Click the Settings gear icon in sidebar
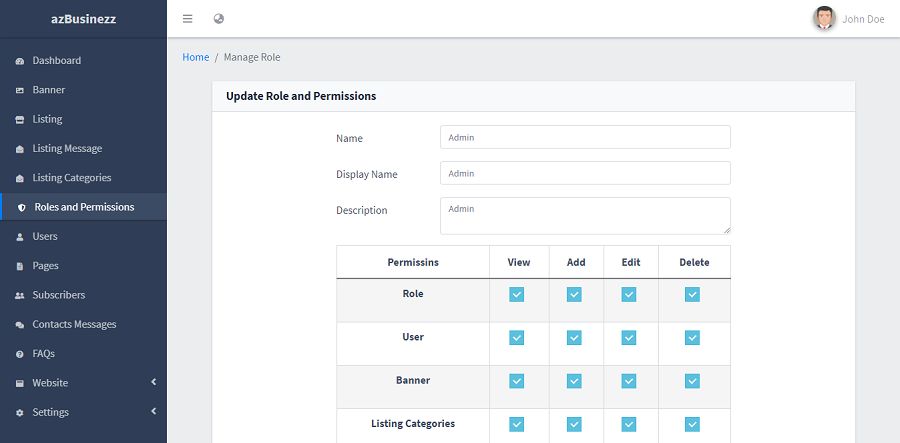The height and width of the screenshot is (443, 900). 20,413
